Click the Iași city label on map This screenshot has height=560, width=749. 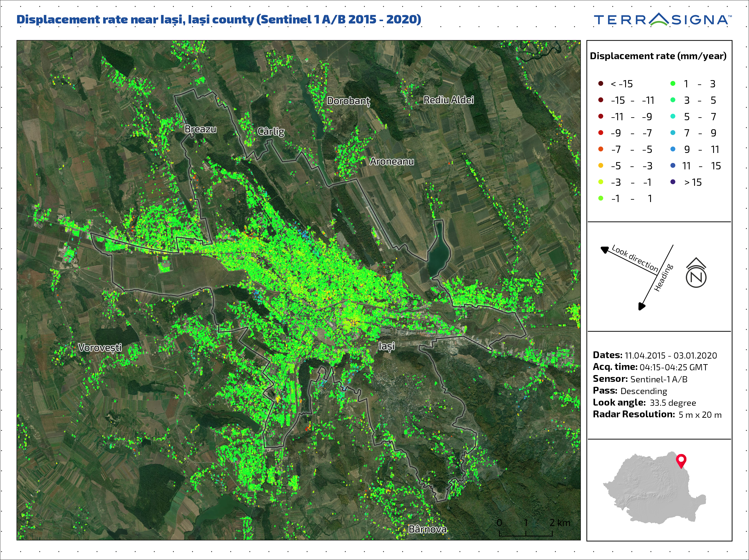click(386, 346)
